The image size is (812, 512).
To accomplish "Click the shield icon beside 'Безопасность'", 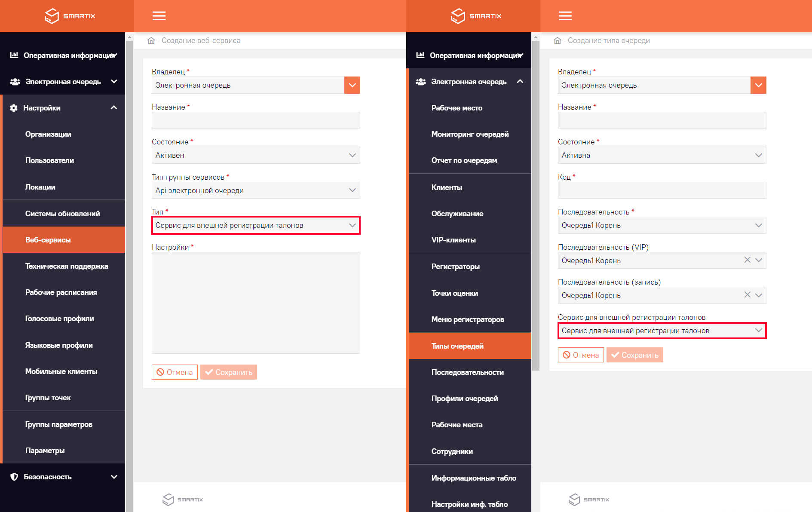I will [x=14, y=477].
